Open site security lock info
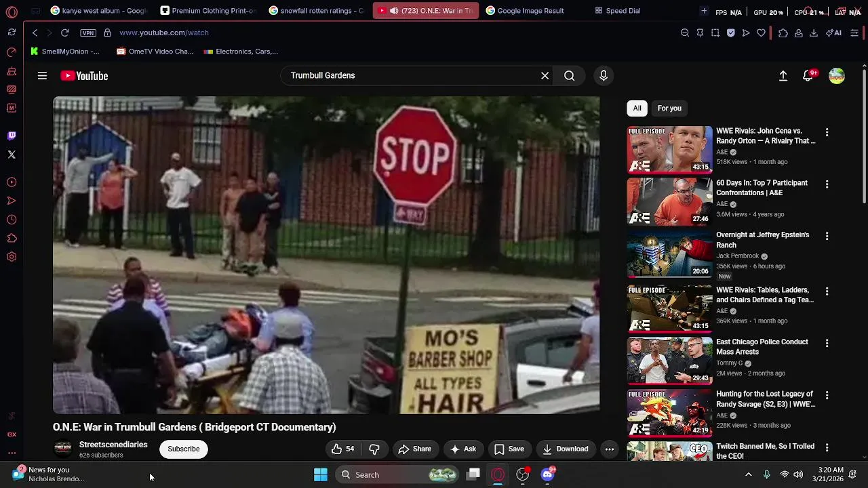Viewport: 868px width, 488px height. coord(107,33)
